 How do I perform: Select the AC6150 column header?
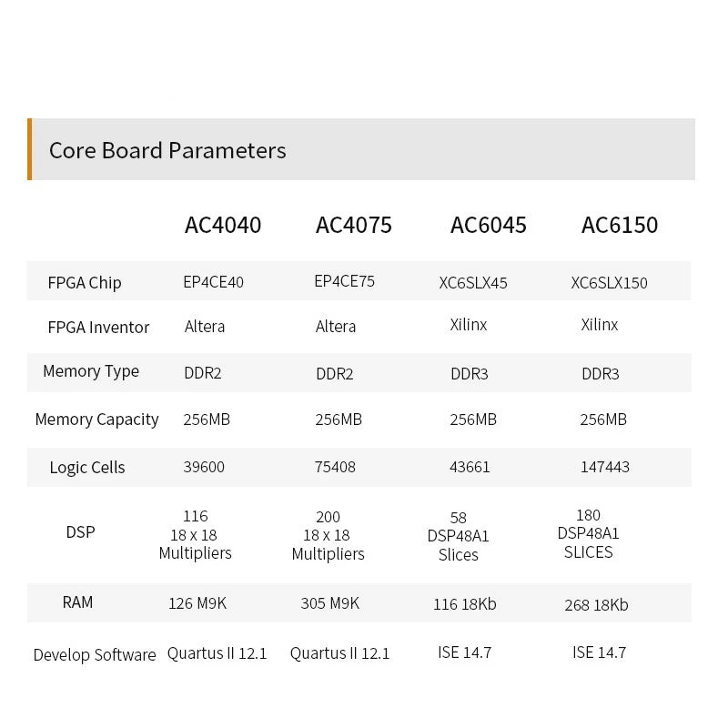click(x=620, y=225)
